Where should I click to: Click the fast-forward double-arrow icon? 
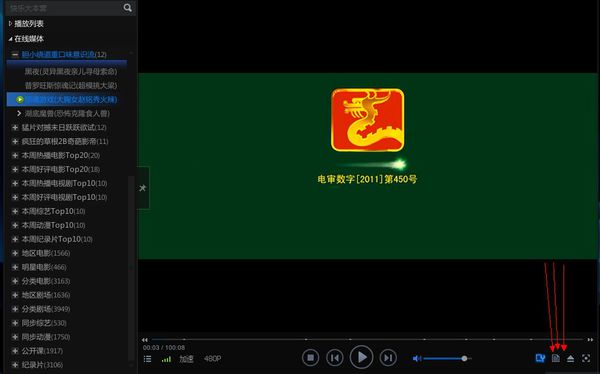click(590, 340)
